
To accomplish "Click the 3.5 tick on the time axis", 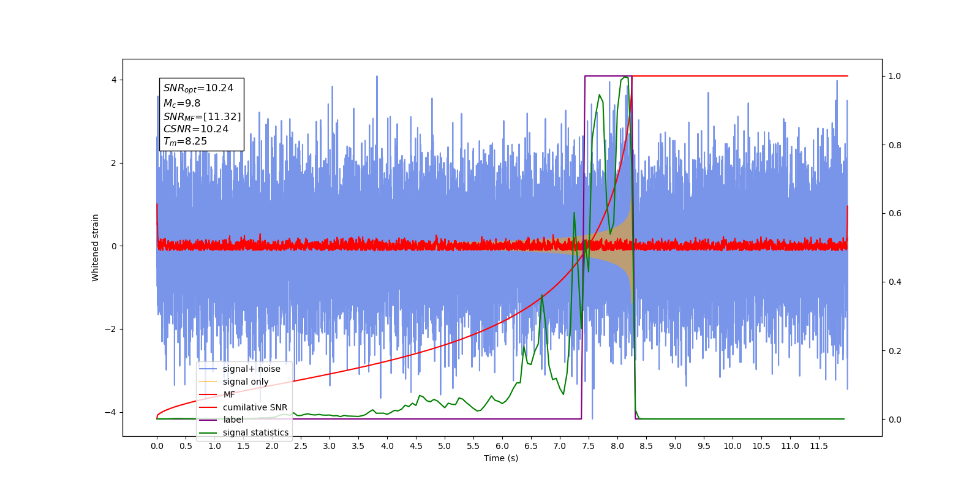I will (358, 446).
